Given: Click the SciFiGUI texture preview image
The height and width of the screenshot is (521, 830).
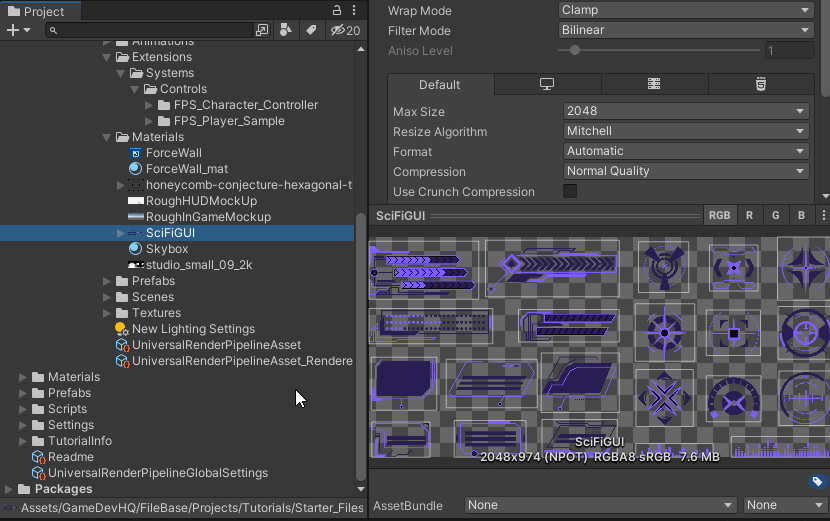Looking at the screenshot, I should 599,347.
